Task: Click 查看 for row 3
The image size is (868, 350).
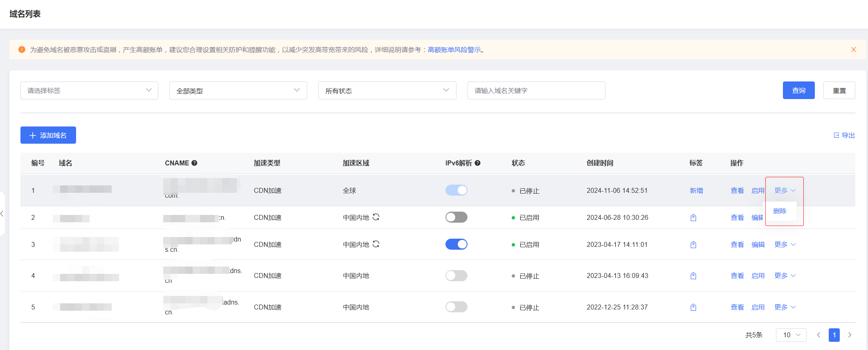Action: pyautogui.click(x=737, y=244)
